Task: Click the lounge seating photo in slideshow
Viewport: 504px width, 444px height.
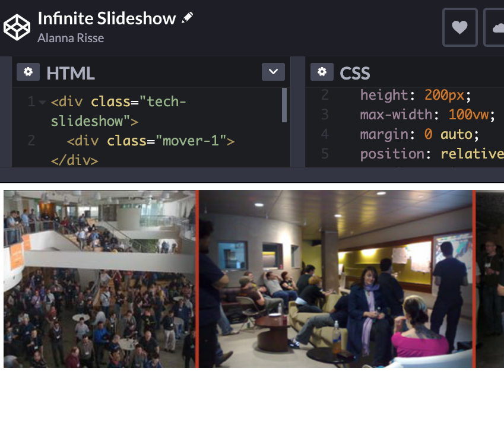Action: (x=335, y=279)
